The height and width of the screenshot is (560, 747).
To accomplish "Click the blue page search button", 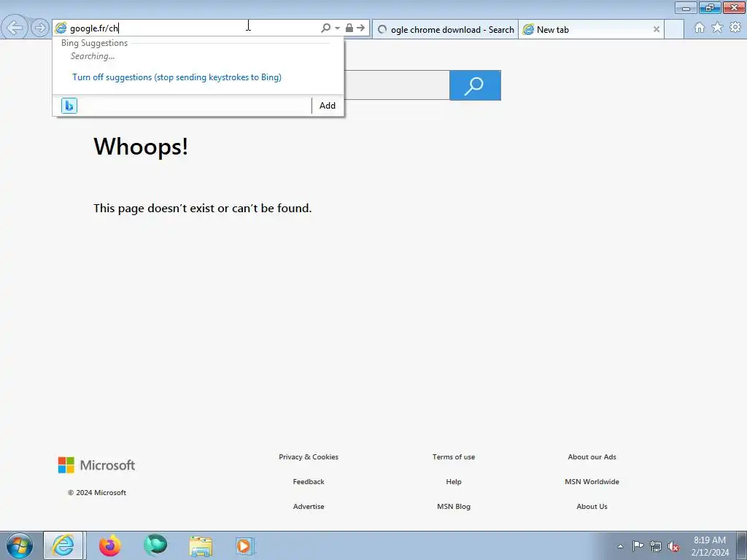I will coord(475,85).
